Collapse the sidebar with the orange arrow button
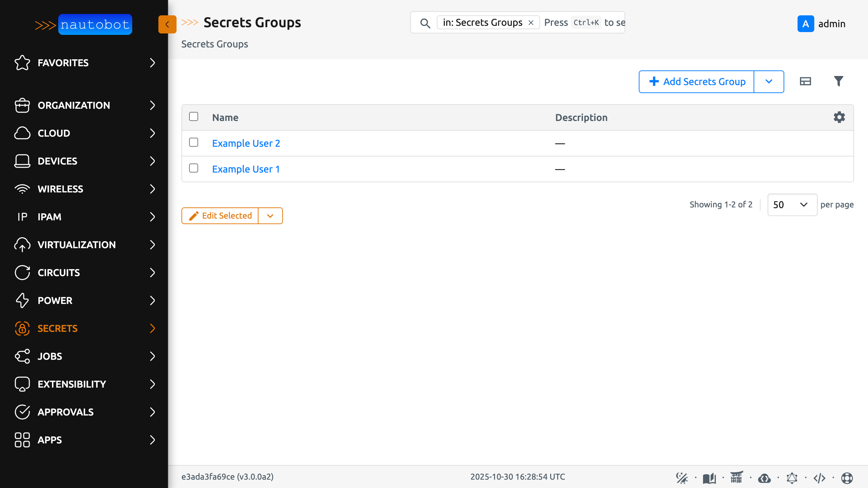This screenshot has width=868, height=488. 167,24
